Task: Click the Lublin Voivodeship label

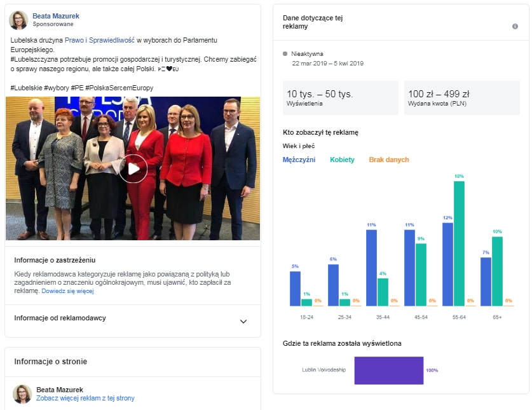Action: click(x=324, y=369)
